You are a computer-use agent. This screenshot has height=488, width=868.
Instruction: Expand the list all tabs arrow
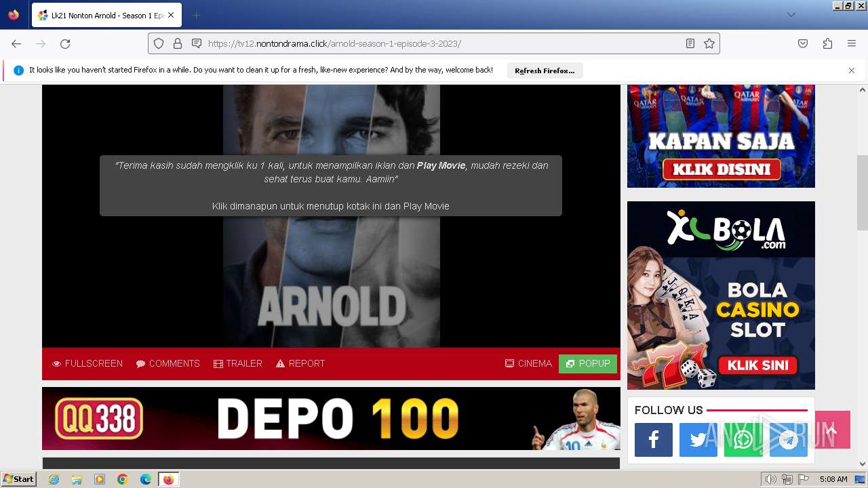pos(791,15)
